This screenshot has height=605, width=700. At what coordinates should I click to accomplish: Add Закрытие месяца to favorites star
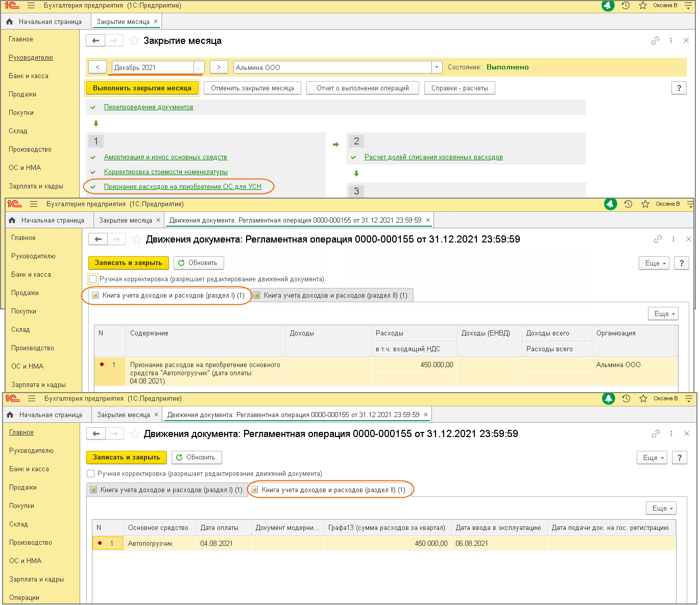click(x=134, y=41)
